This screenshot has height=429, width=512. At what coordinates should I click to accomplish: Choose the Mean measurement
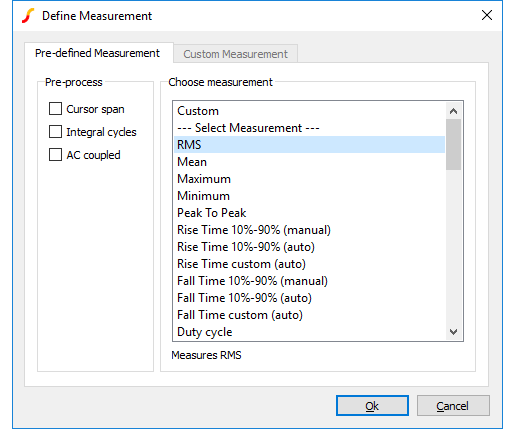[x=309, y=162]
